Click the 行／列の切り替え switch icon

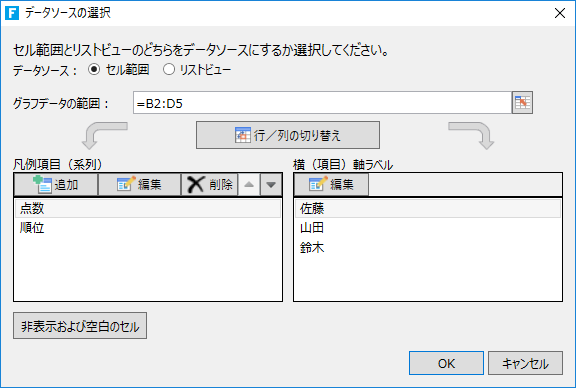(x=243, y=135)
